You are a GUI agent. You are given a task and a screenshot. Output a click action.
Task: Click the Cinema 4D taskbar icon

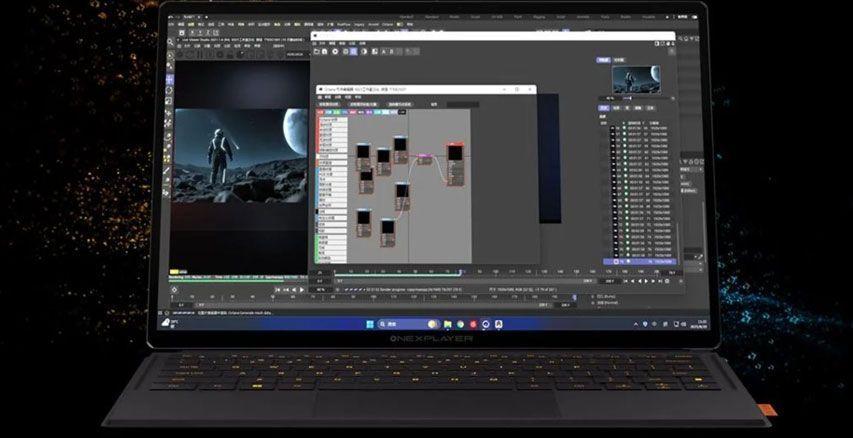click(486, 324)
